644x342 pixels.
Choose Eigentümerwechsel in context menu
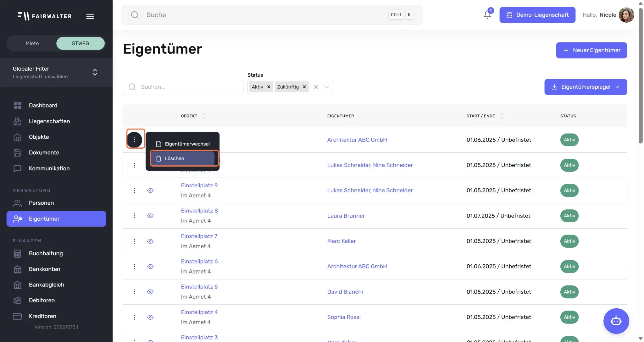point(183,144)
